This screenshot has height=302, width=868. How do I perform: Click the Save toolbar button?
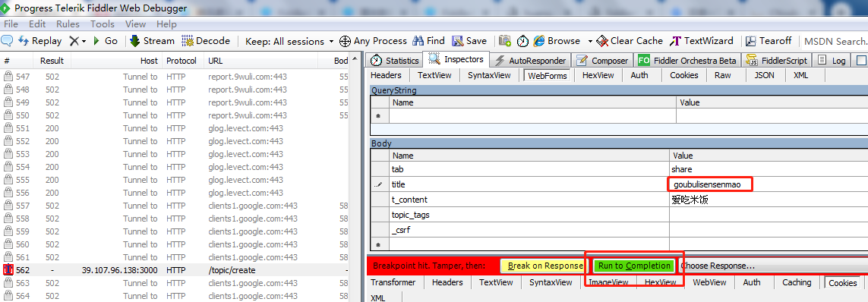coord(469,41)
